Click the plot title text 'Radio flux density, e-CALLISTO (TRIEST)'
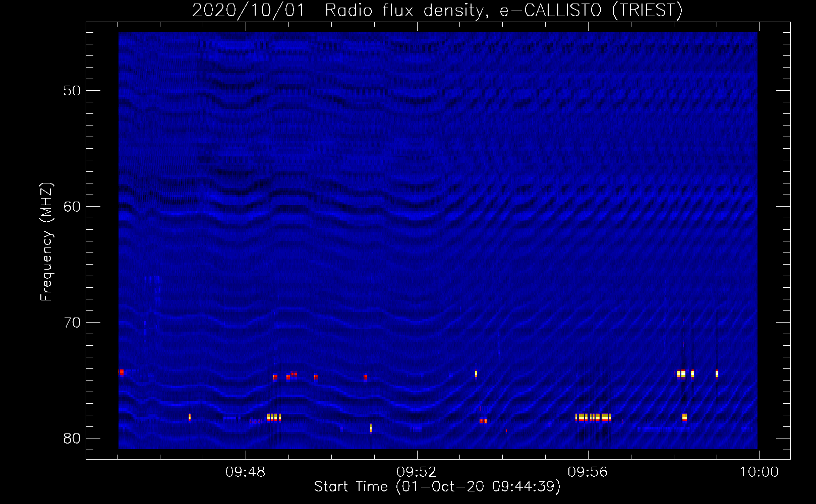 pos(503,10)
